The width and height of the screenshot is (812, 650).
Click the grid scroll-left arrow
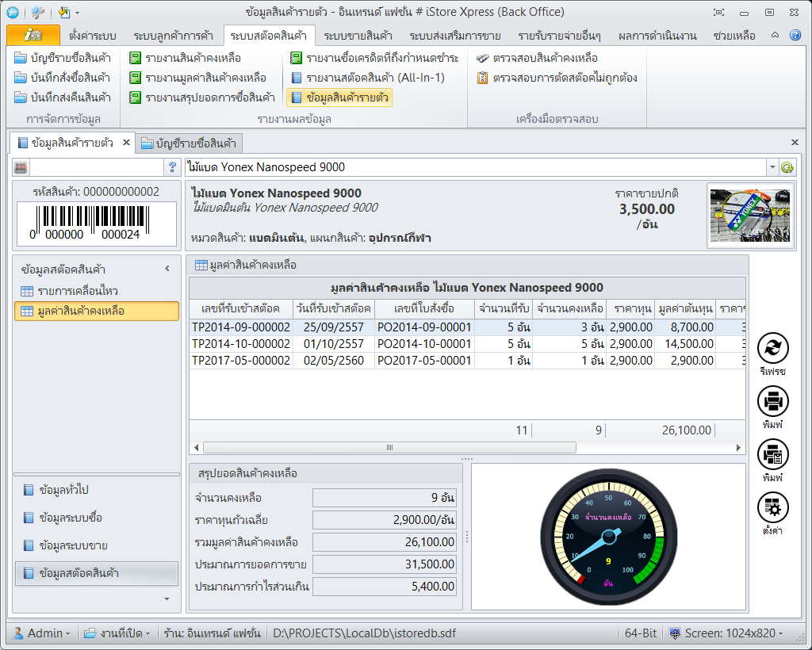(x=197, y=448)
